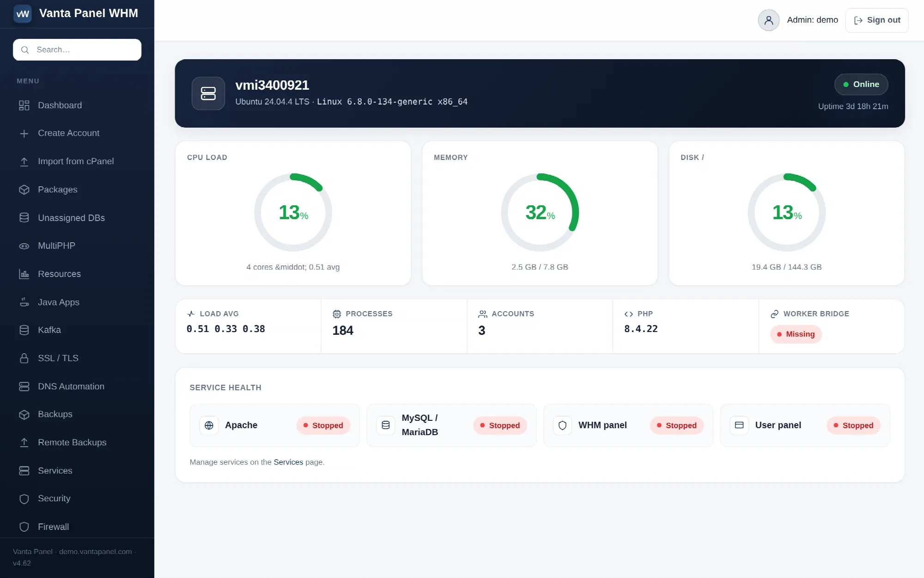Click the Backups box icon
The image size is (924, 578).
[24, 415]
